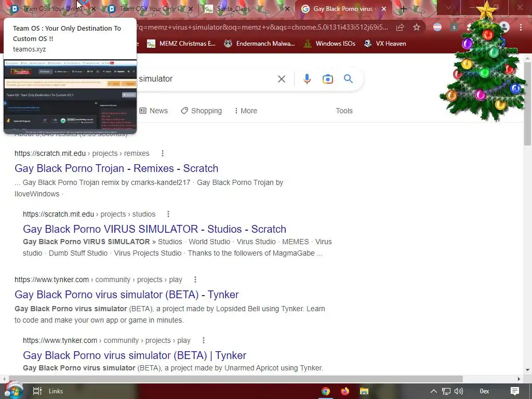Clear the search box text

tap(281, 79)
